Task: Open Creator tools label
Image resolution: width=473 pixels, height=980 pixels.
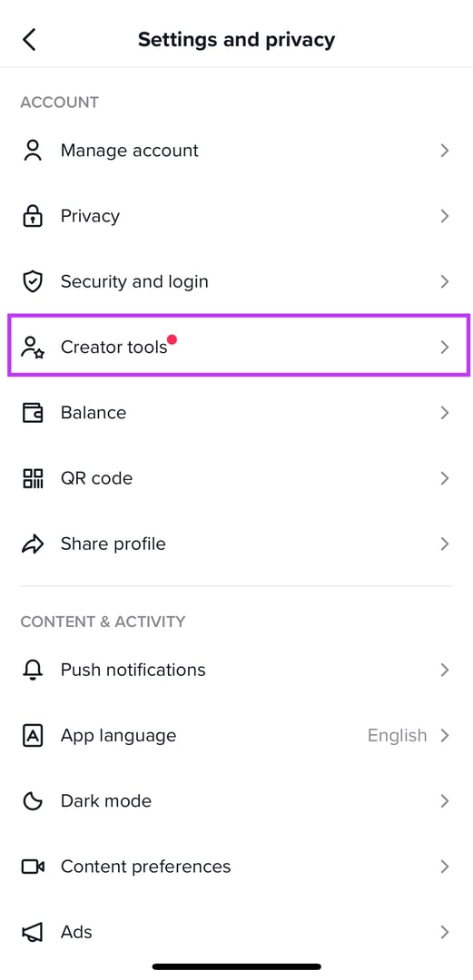Action: point(113,347)
